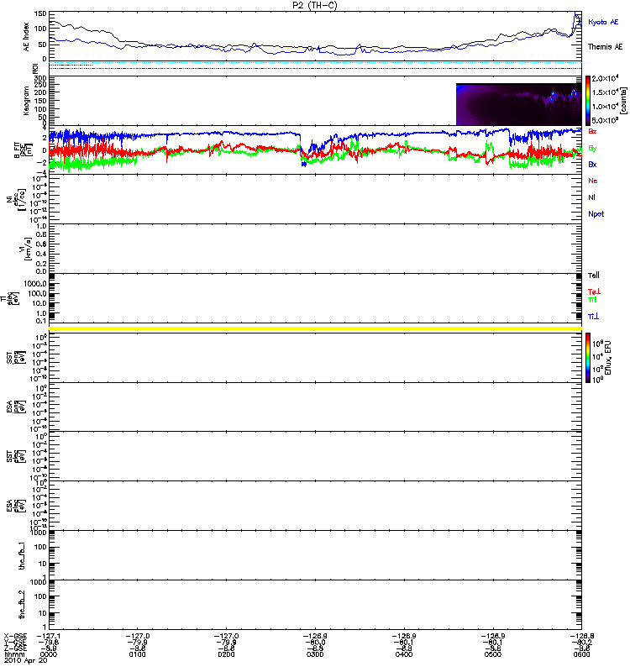Click the Bx dip near 0300
630x672 pixels.
click(304, 163)
